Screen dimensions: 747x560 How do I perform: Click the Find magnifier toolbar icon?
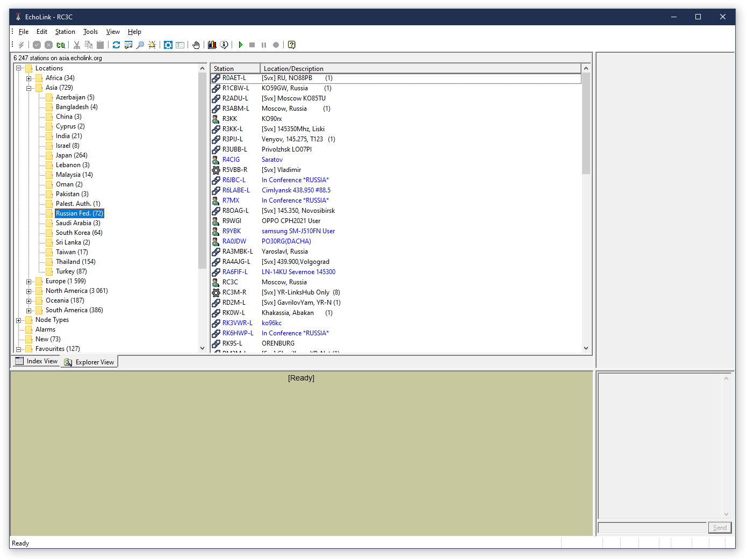(x=140, y=45)
